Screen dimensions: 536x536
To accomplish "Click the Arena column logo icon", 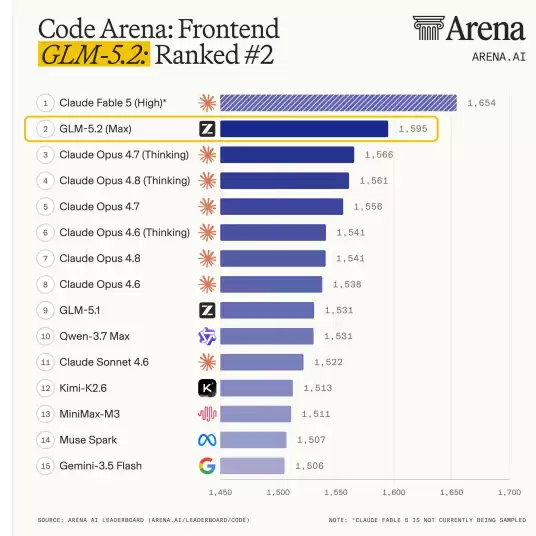I will 428,28.
